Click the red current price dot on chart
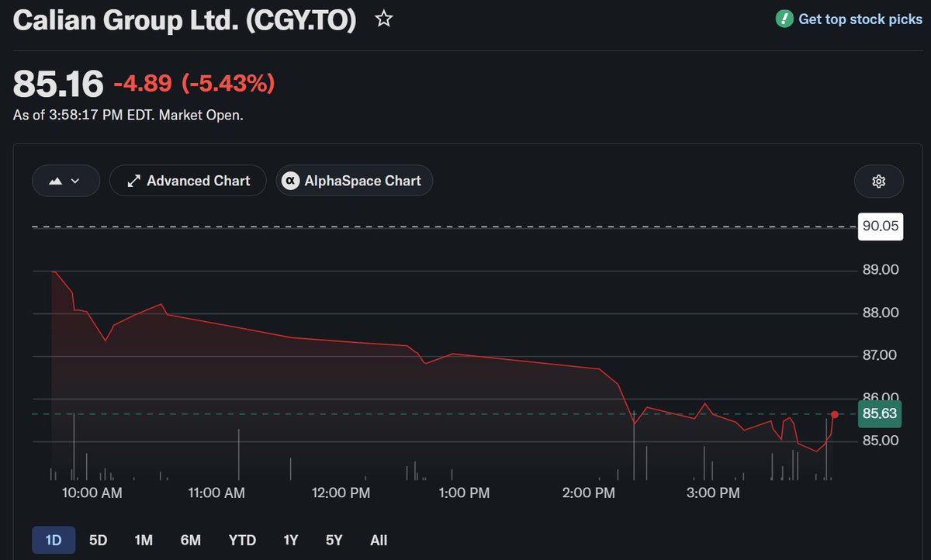Screen dimensions: 931x560 coord(835,414)
